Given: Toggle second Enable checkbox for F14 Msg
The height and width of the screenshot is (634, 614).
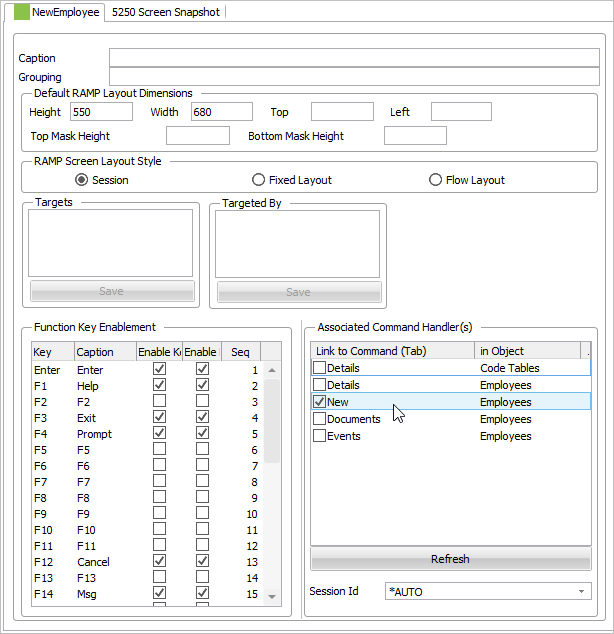Looking at the screenshot, I should click(203, 593).
